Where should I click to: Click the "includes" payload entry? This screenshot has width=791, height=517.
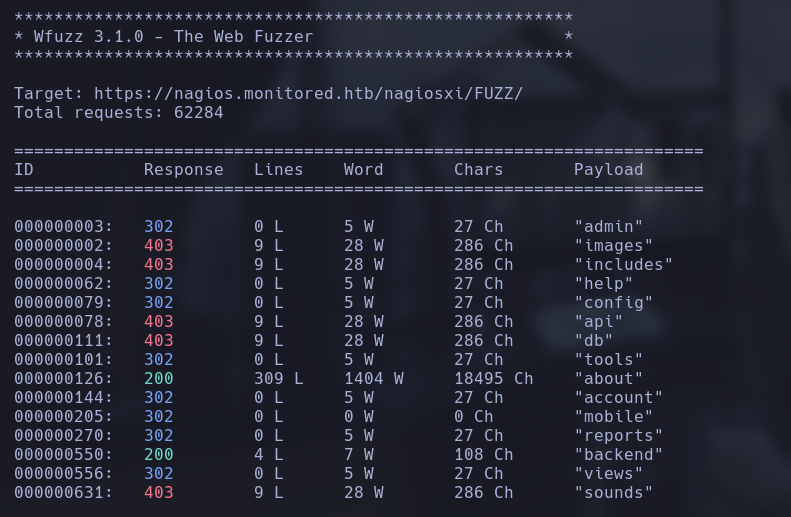[623, 265]
